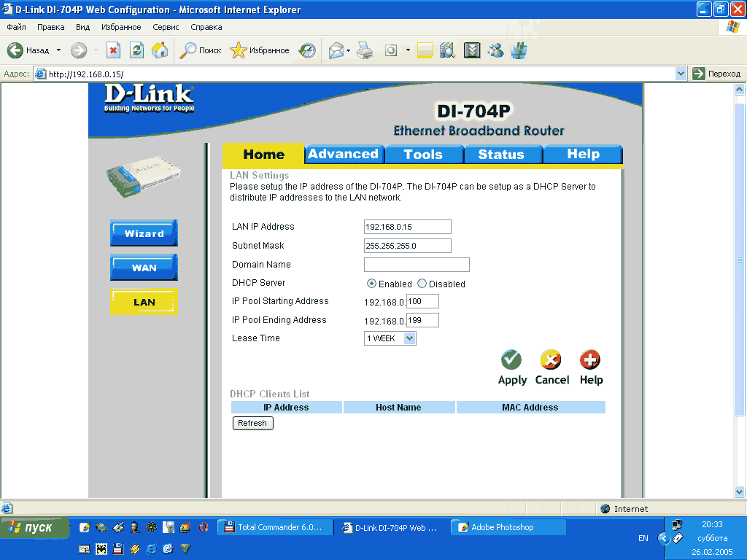Select DHCP Server Enabled radio button
The height and width of the screenshot is (560, 747).
[371, 284]
